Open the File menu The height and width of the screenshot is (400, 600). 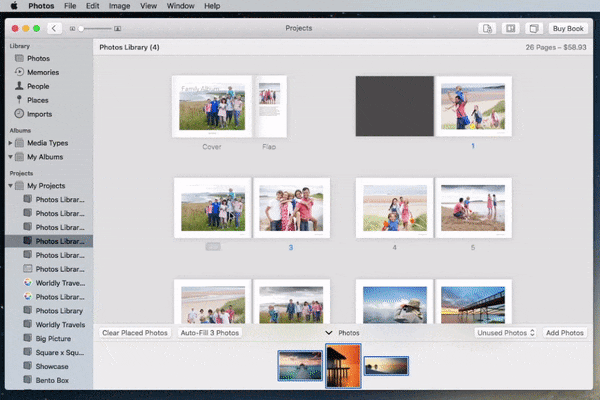[70, 6]
